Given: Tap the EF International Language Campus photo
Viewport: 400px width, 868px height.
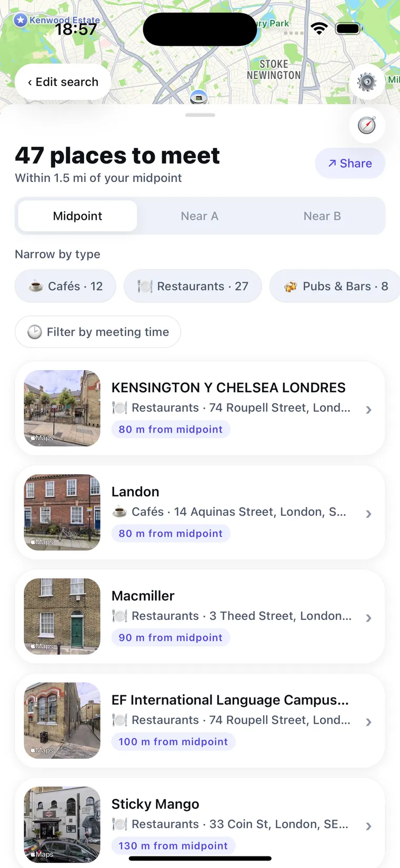Looking at the screenshot, I should (62, 720).
